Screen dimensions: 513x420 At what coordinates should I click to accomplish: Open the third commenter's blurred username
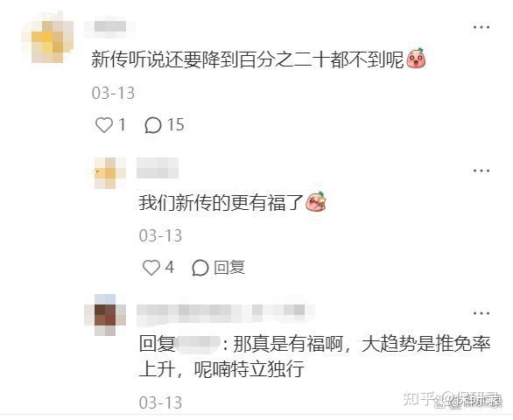(226, 311)
